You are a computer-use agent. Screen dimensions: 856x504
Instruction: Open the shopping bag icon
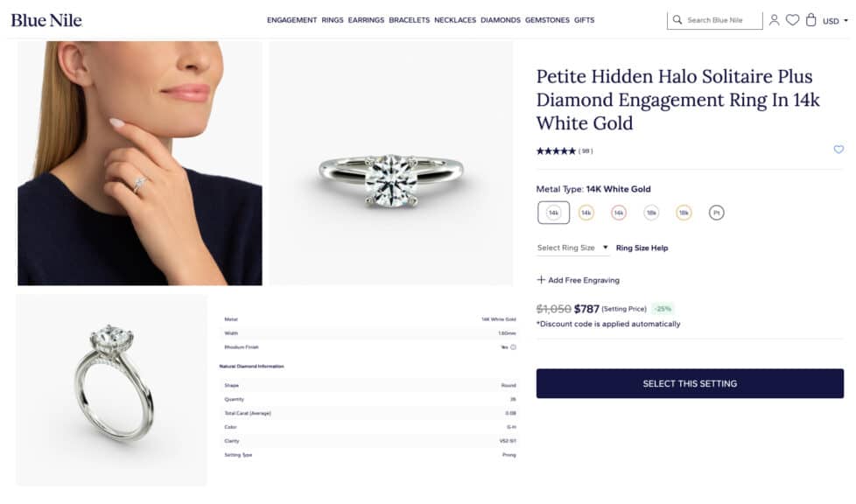tap(810, 20)
